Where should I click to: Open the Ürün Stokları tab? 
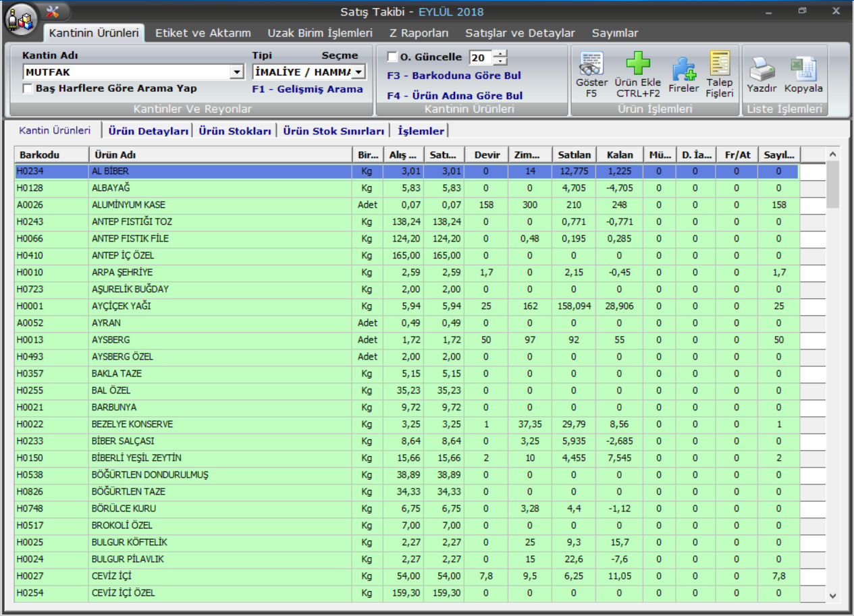235,131
